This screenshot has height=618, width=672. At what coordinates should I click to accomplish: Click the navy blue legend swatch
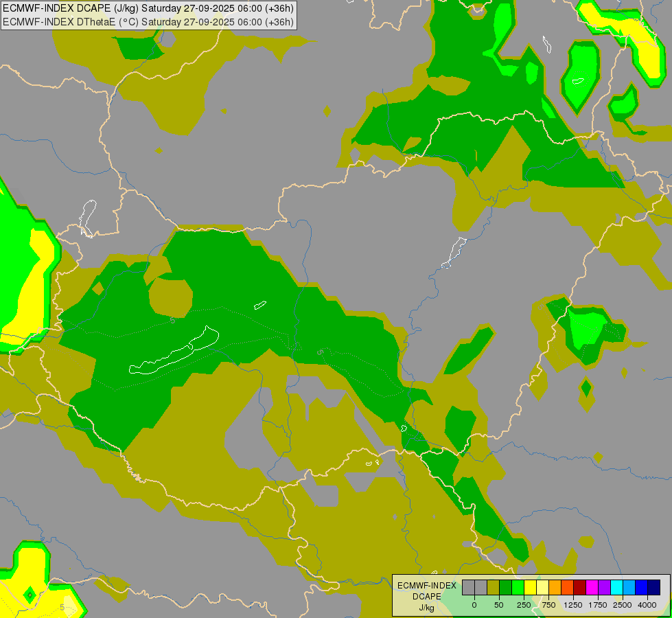coord(653,588)
